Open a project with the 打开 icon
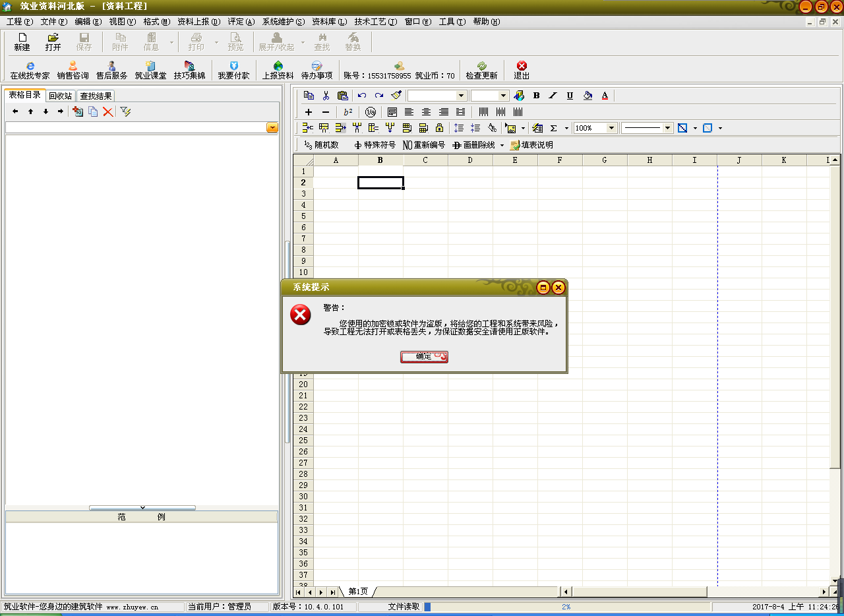 pyautogui.click(x=53, y=42)
